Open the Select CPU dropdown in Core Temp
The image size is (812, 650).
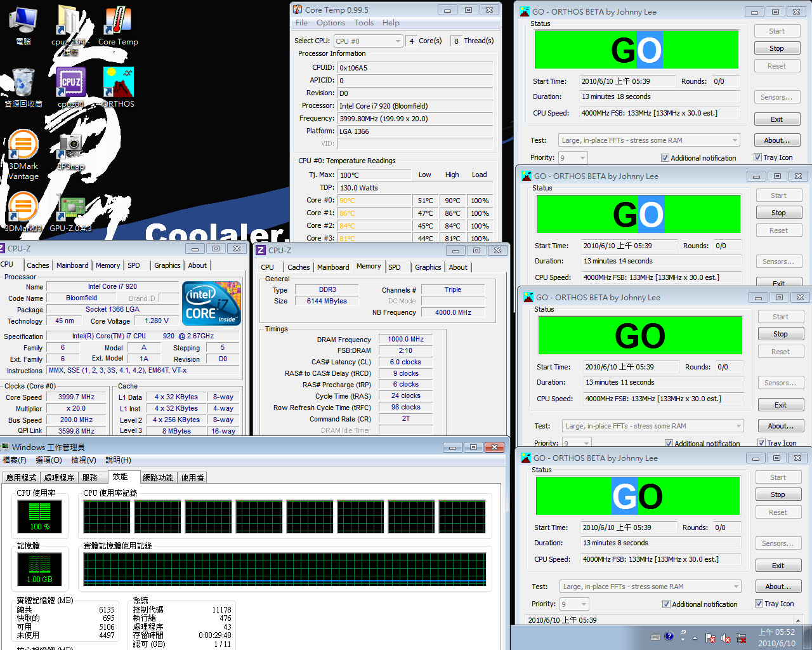click(x=368, y=41)
